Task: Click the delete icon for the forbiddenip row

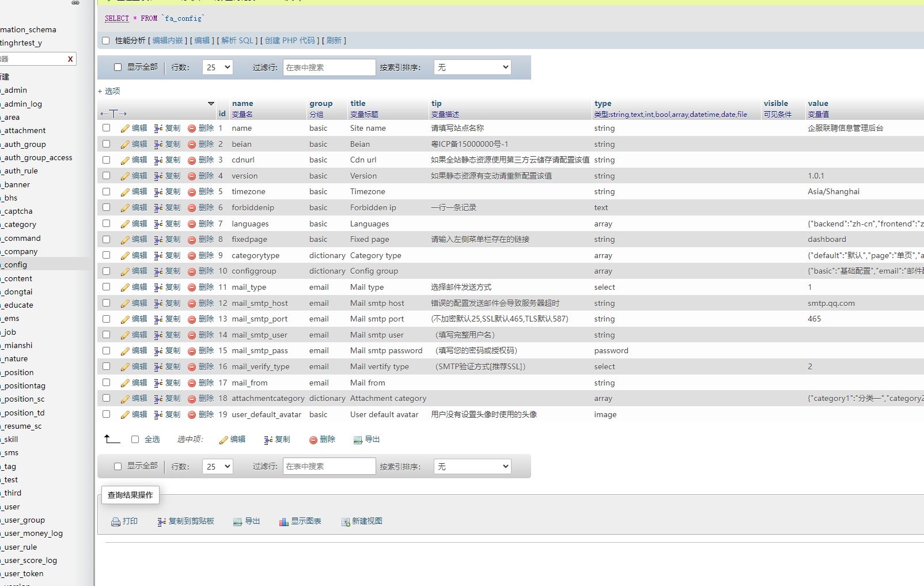Action: pyautogui.click(x=191, y=207)
